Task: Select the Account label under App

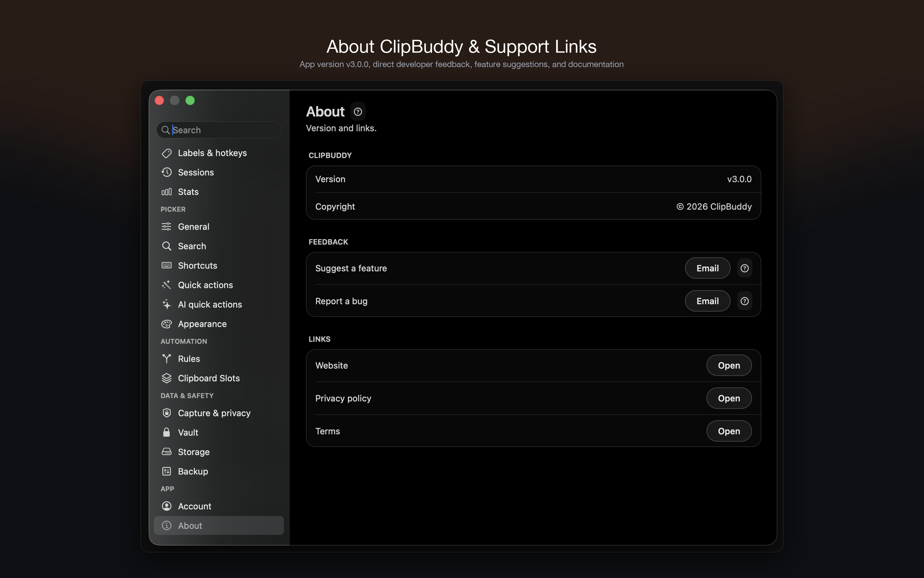Action: click(194, 506)
